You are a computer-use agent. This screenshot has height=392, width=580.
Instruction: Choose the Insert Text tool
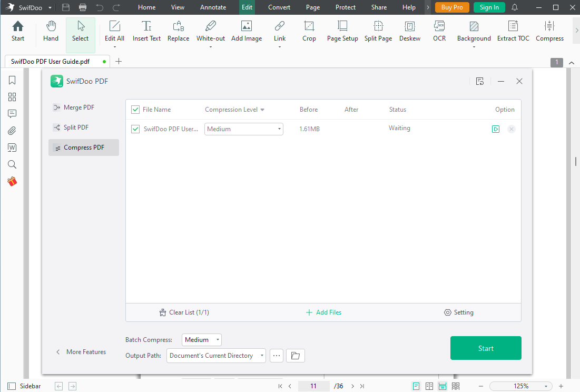click(x=146, y=31)
